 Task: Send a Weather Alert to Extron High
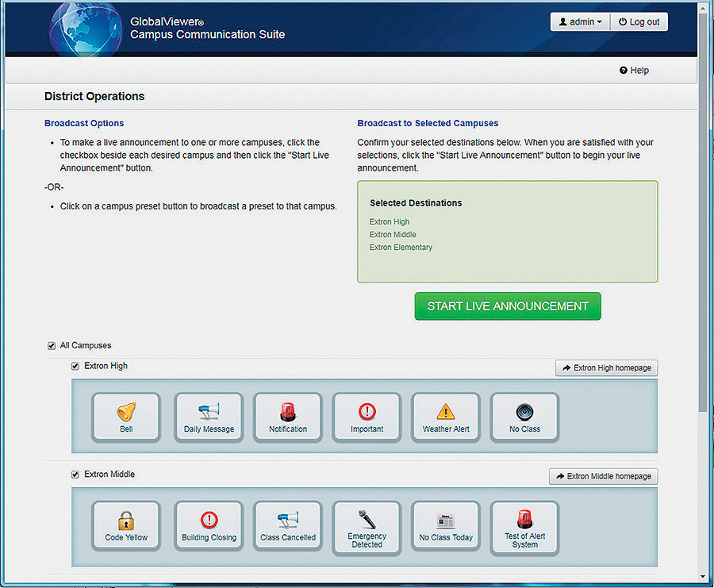(445, 416)
